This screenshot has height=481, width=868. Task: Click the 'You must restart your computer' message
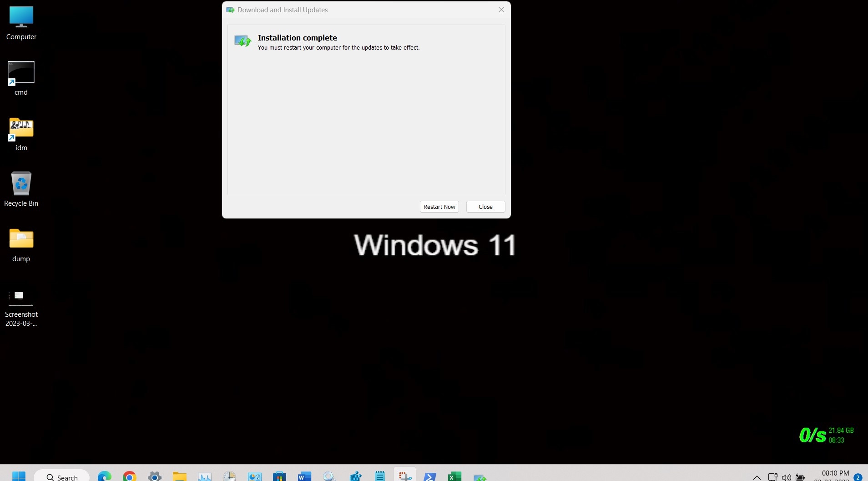pyautogui.click(x=338, y=48)
